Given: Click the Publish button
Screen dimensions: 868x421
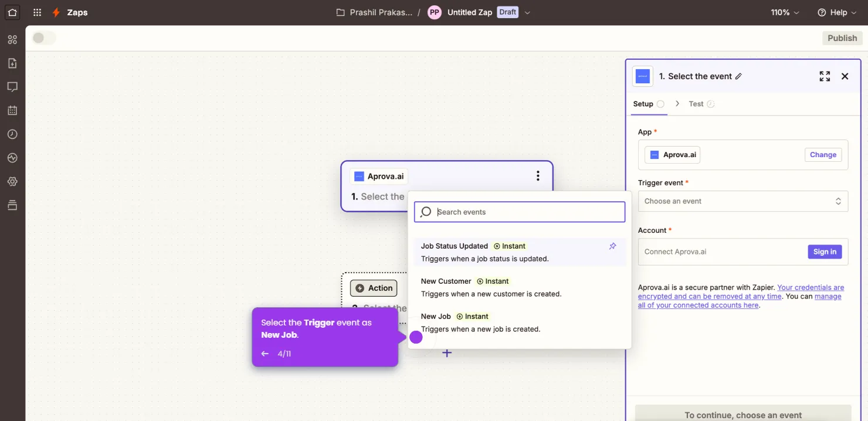Looking at the screenshot, I should (842, 38).
